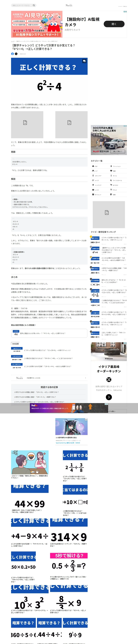
Task: Open the ダイエット scale category icon
Action: (93, 194)
